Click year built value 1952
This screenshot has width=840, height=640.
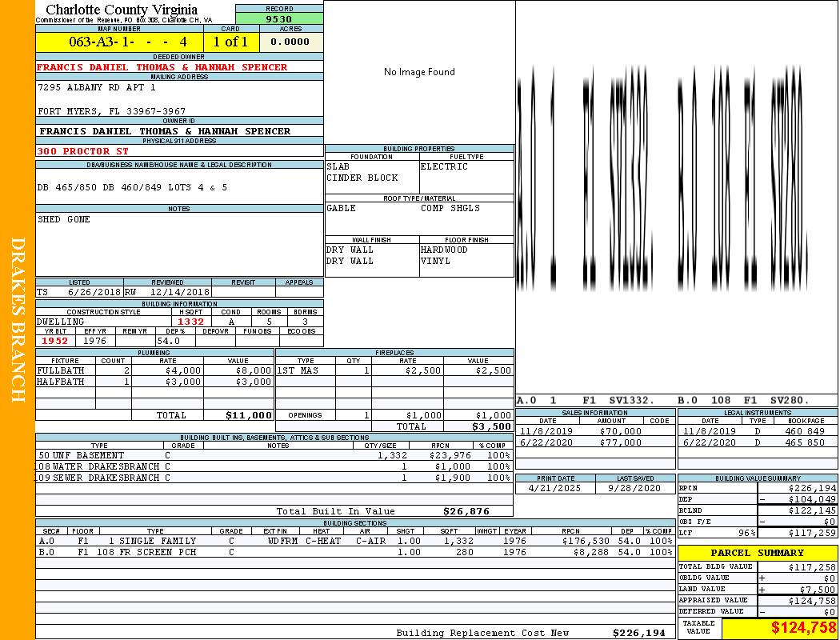[55, 341]
